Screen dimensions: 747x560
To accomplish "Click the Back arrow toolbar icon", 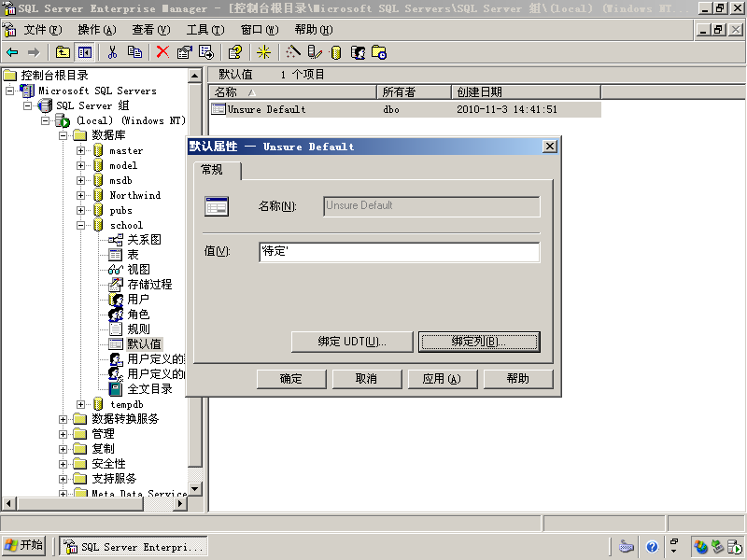I will [x=12, y=52].
